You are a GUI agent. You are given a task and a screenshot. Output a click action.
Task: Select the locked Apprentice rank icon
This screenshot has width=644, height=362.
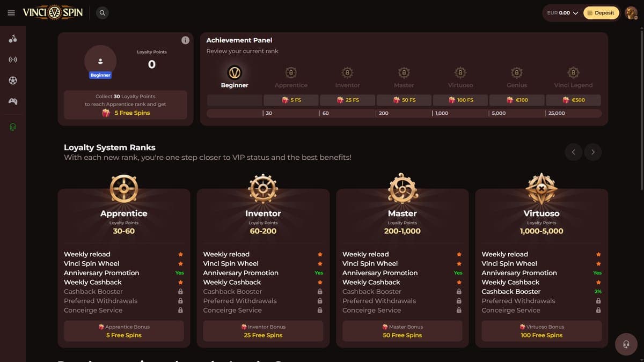291,72
